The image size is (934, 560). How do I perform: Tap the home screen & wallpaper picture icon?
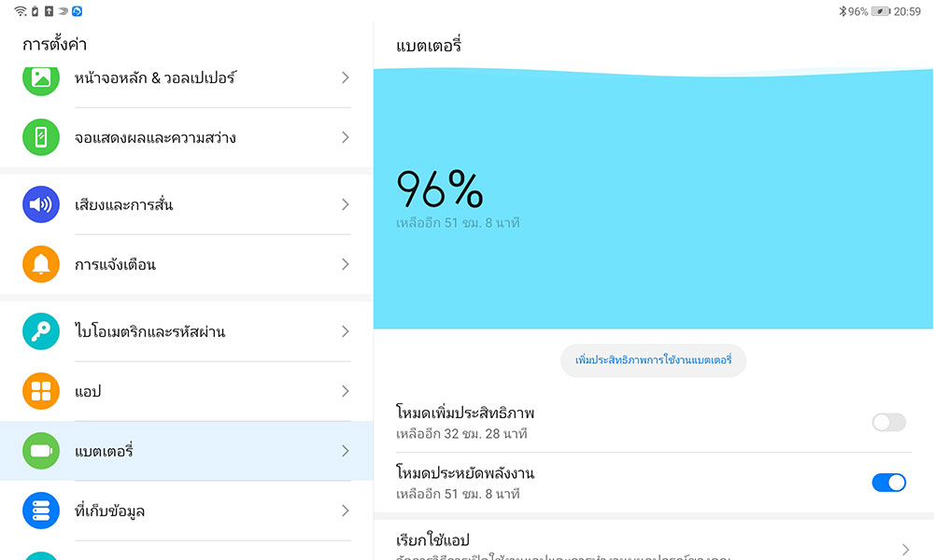pos(41,77)
